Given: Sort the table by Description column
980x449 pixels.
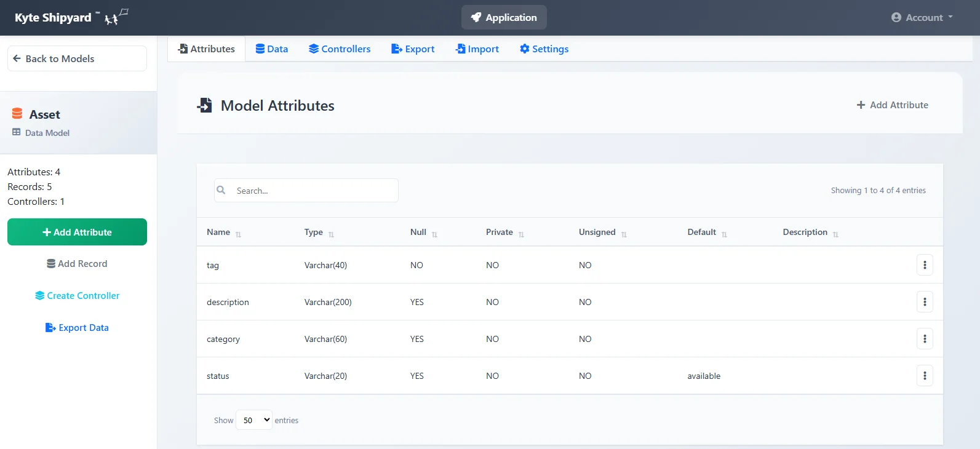Looking at the screenshot, I should 811,232.
